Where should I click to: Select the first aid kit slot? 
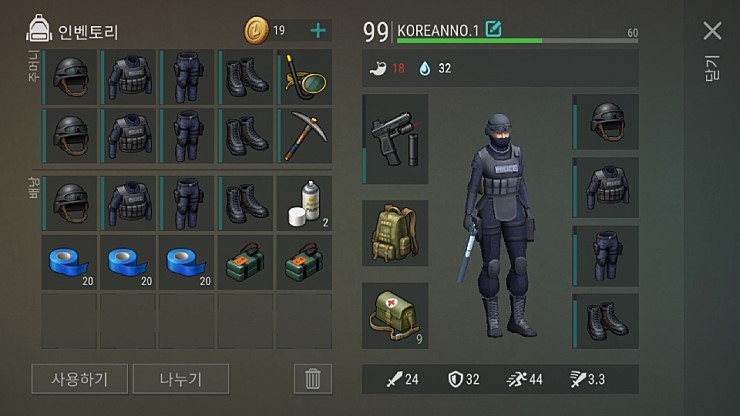tap(395, 315)
